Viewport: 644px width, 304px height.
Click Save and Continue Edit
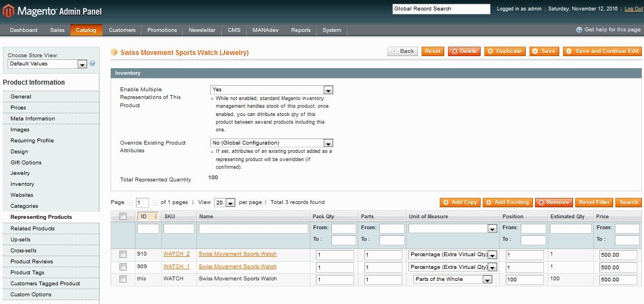coord(602,51)
